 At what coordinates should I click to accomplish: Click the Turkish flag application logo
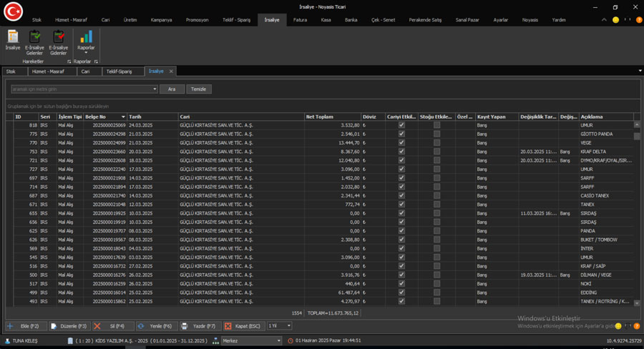pos(13,11)
